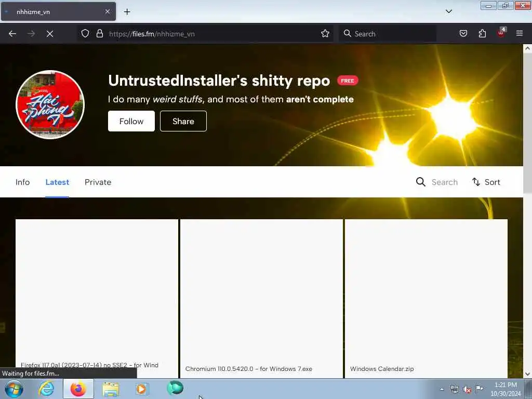Image resolution: width=532 pixels, height=399 pixels.
Task: Open the taskbar clock and date
Action: [506, 389]
